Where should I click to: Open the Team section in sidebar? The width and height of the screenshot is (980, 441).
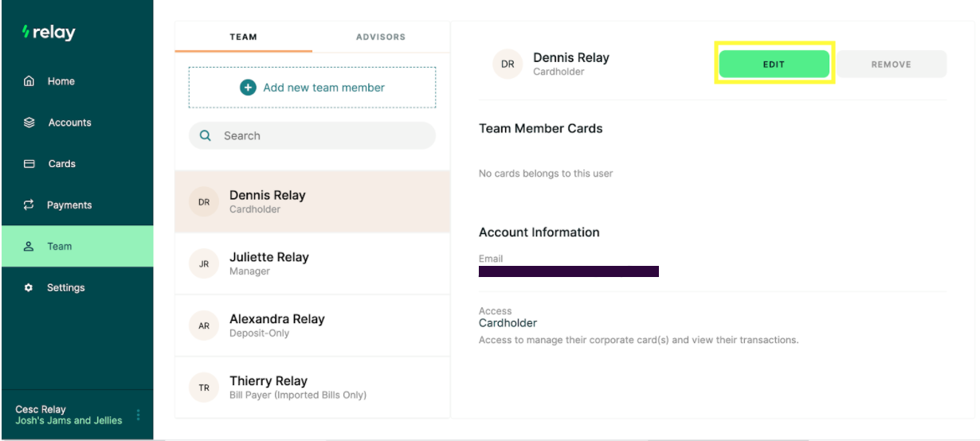(76, 246)
